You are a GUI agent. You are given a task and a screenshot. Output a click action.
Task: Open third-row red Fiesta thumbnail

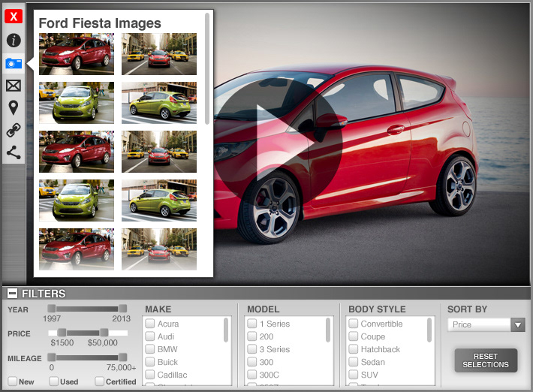[77, 152]
